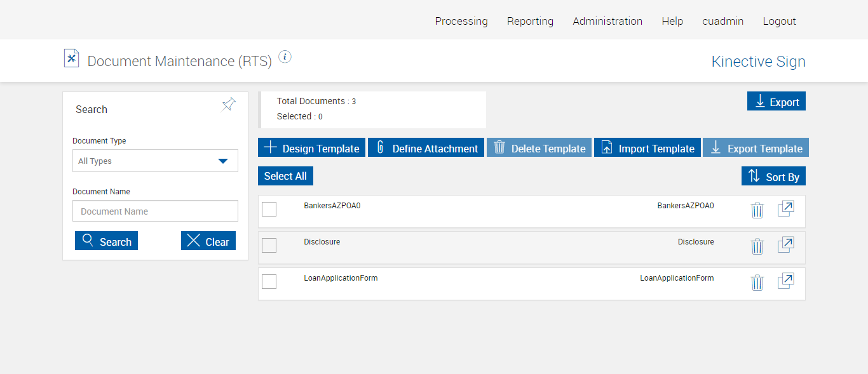
Task: Open Disclosure document with external-link icon
Action: coord(786,245)
